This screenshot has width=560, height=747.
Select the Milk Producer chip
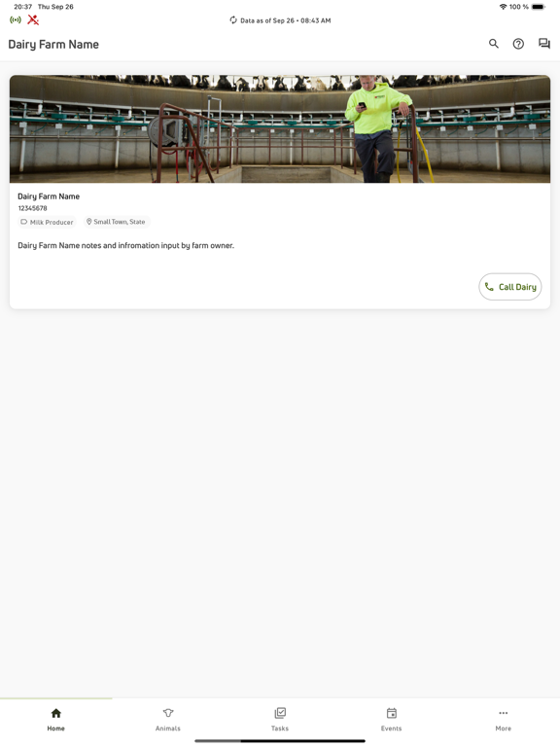[47, 222]
